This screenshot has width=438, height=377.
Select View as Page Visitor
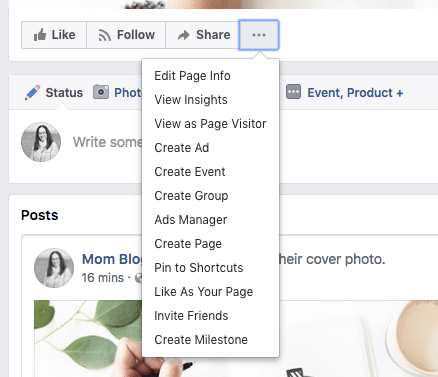tap(210, 124)
